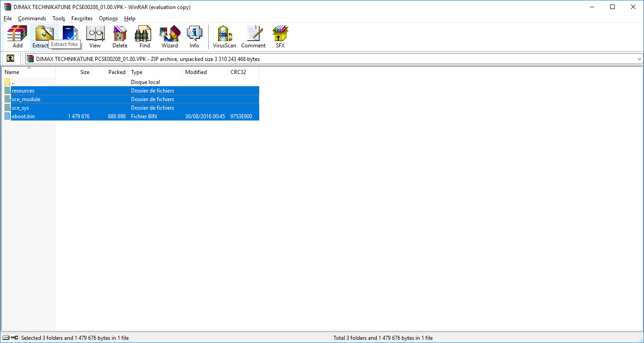Click 'Dossier de fichiers' in resources row
644x343 pixels.
[x=153, y=91]
